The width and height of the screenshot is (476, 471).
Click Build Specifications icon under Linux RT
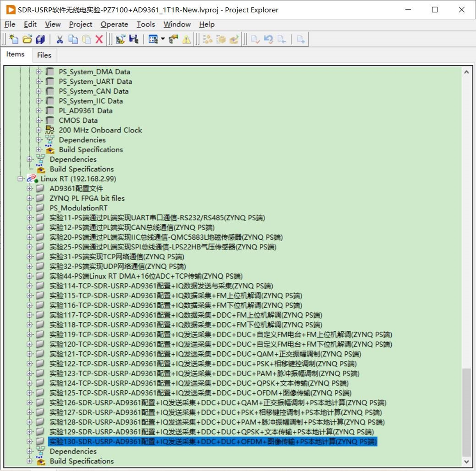point(41,461)
